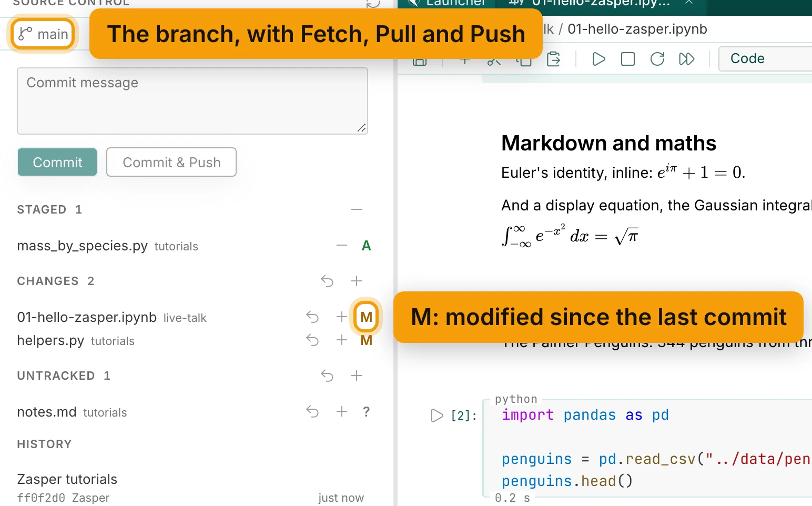
Task: Click the 'just now' commit timestamp
Action: click(x=341, y=498)
